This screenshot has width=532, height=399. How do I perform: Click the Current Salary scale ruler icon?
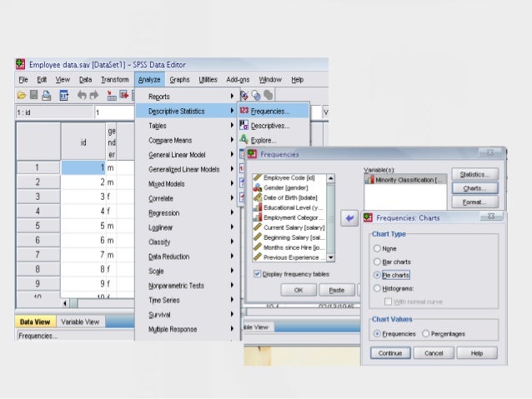[258, 227]
